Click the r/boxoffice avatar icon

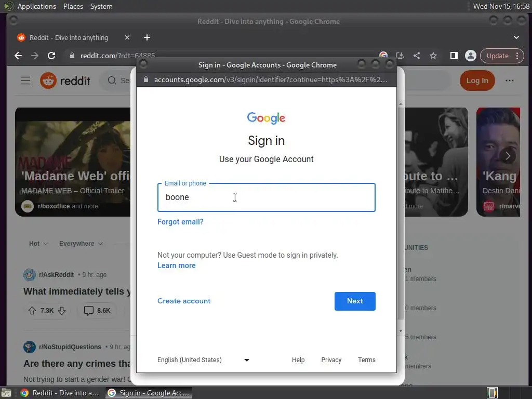tap(28, 206)
